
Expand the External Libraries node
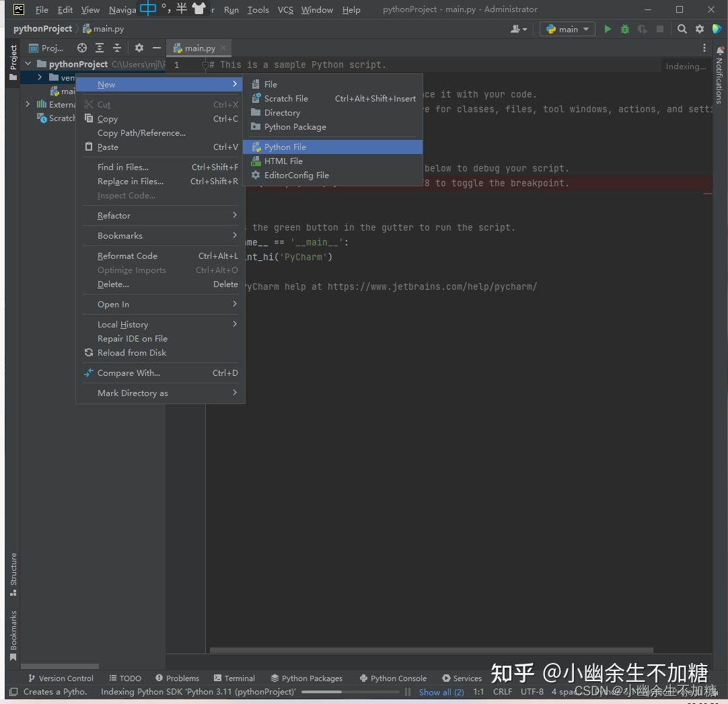27,104
